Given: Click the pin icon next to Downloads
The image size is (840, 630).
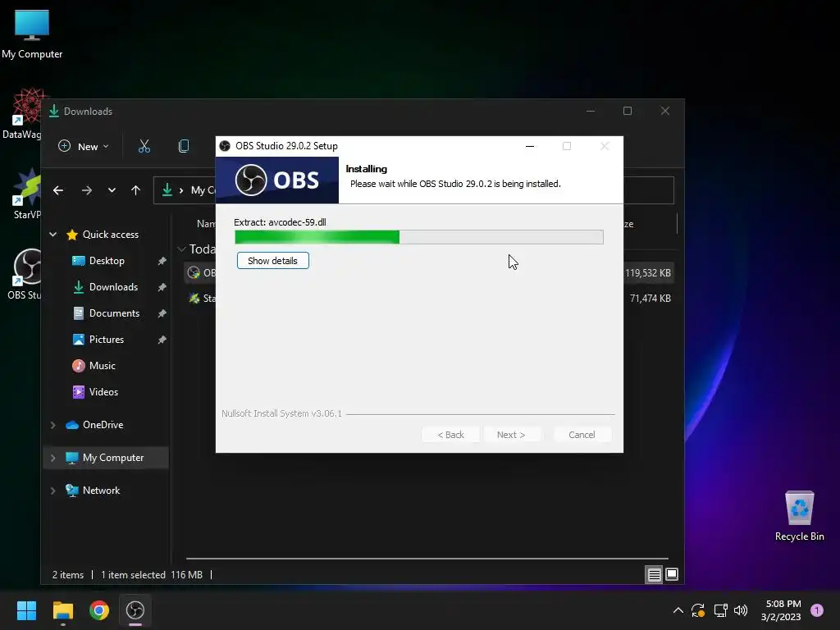Looking at the screenshot, I should pyautogui.click(x=162, y=287).
